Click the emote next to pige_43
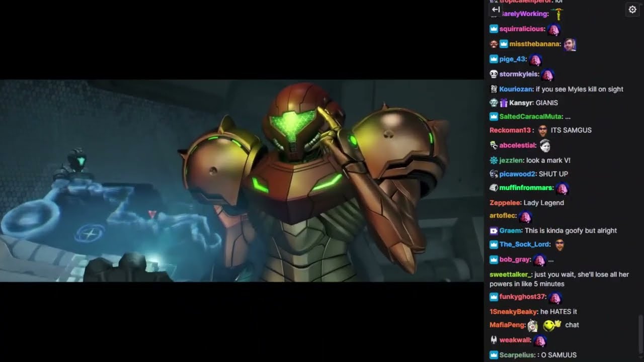 click(535, 60)
